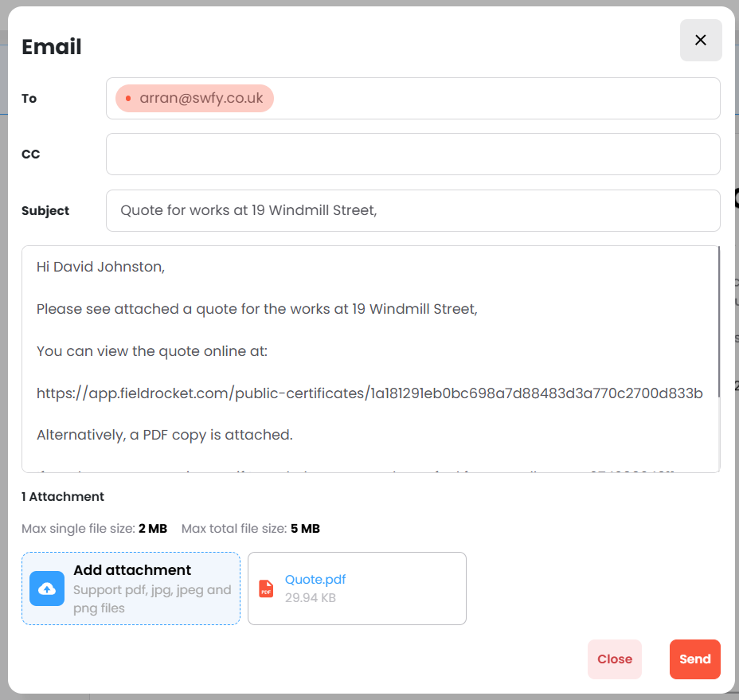Edit the Subject field text
Image resolution: width=739 pixels, height=700 pixels.
tap(413, 210)
